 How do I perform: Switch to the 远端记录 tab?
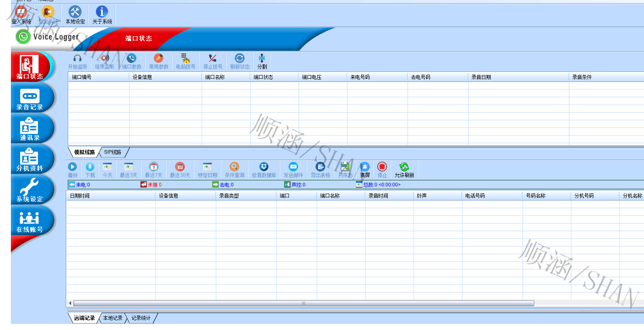84,318
